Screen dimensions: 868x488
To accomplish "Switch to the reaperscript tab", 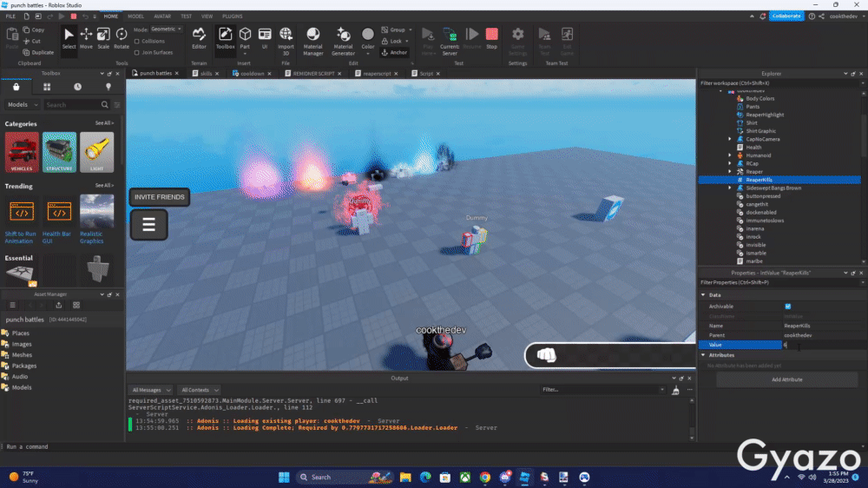I will coord(377,74).
